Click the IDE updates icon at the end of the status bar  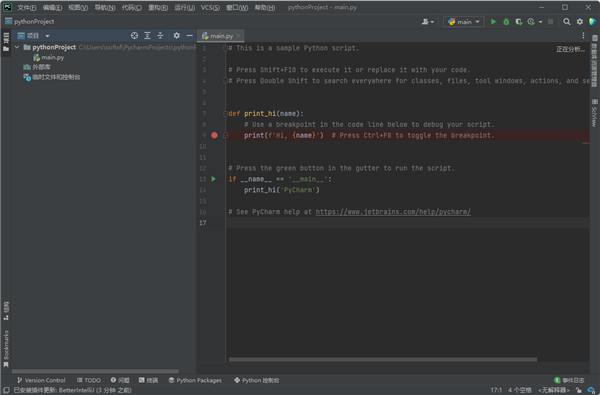[591, 390]
